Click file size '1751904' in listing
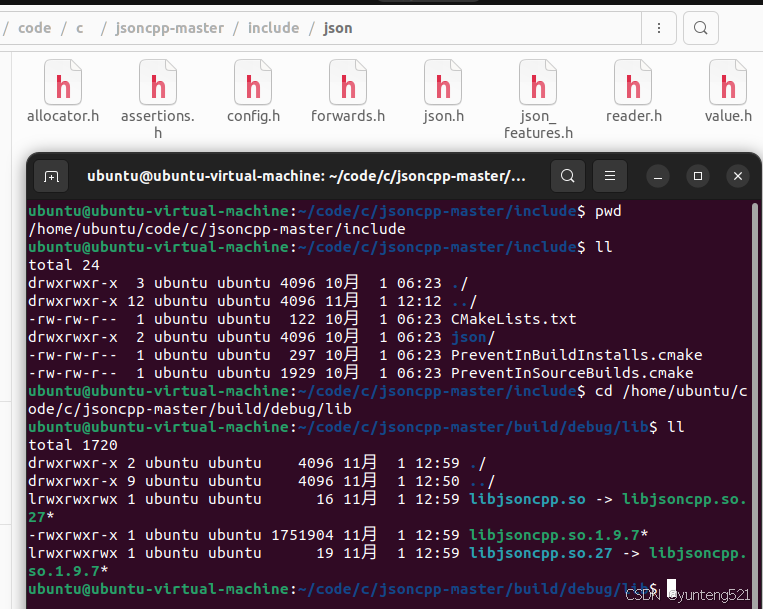The image size is (763, 609). coord(302,535)
